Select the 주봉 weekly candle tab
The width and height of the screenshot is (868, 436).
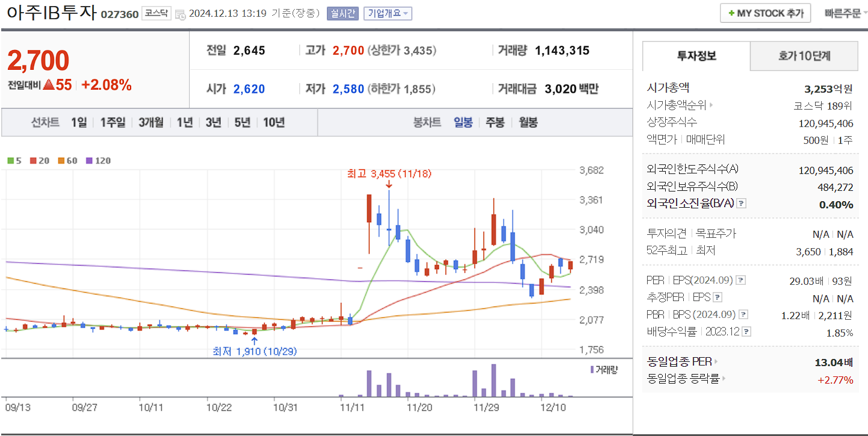[495, 122]
